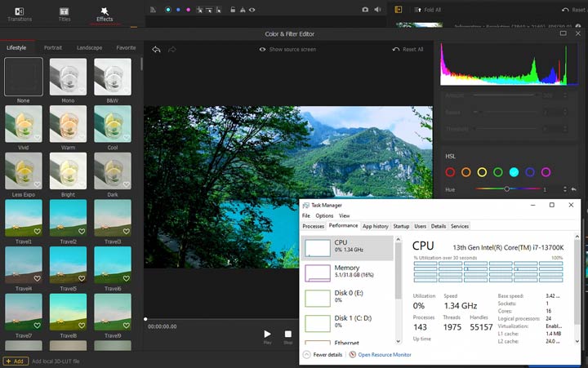Open Resource Monitor link
The image size is (588, 368).
(381, 354)
